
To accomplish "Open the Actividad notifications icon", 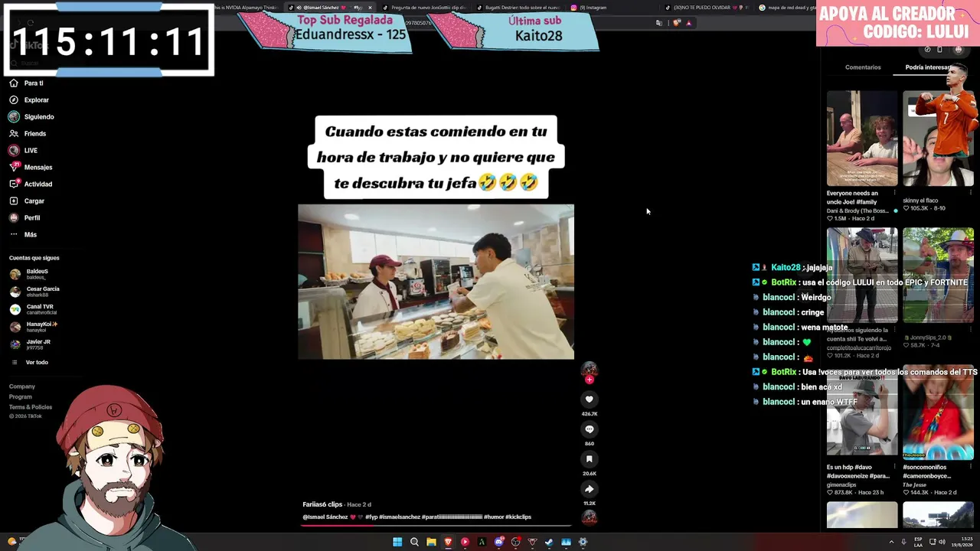I will [x=14, y=184].
